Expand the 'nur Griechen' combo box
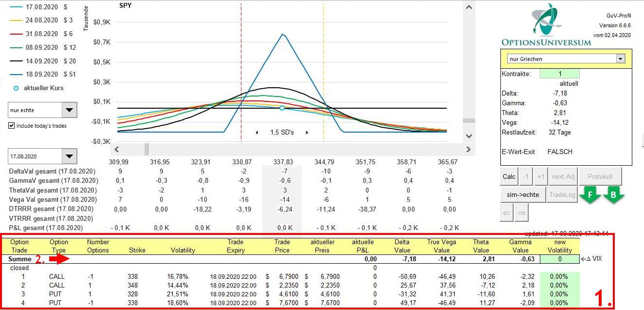Viewport: 644px width, 310px height. coord(620,58)
